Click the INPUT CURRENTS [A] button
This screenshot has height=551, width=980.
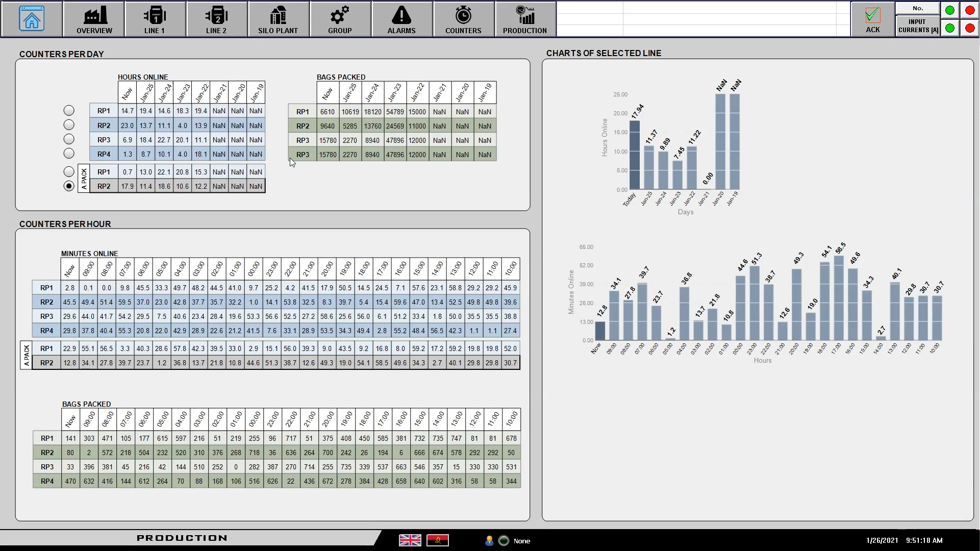[918, 26]
